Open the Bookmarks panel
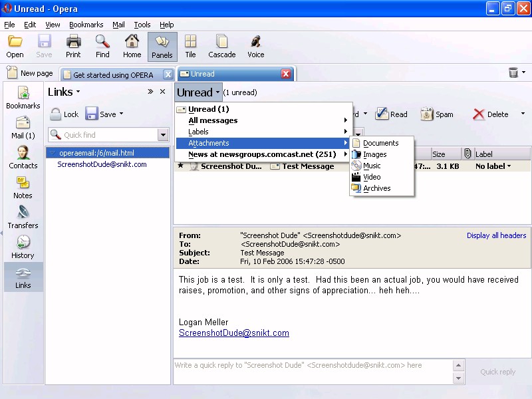Viewport: 532px width, 399px height. (23, 98)
